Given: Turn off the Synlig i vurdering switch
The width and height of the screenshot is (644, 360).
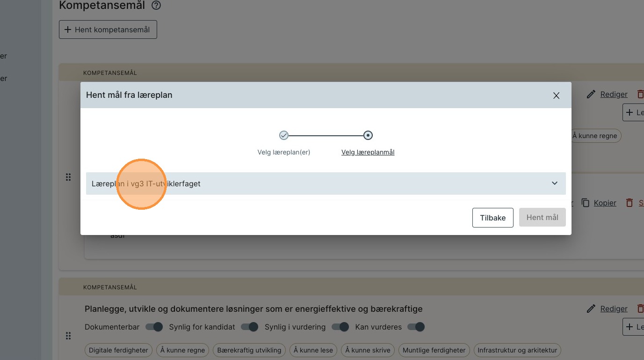Looking at the screenshot, I should click(x=340, y=327).
